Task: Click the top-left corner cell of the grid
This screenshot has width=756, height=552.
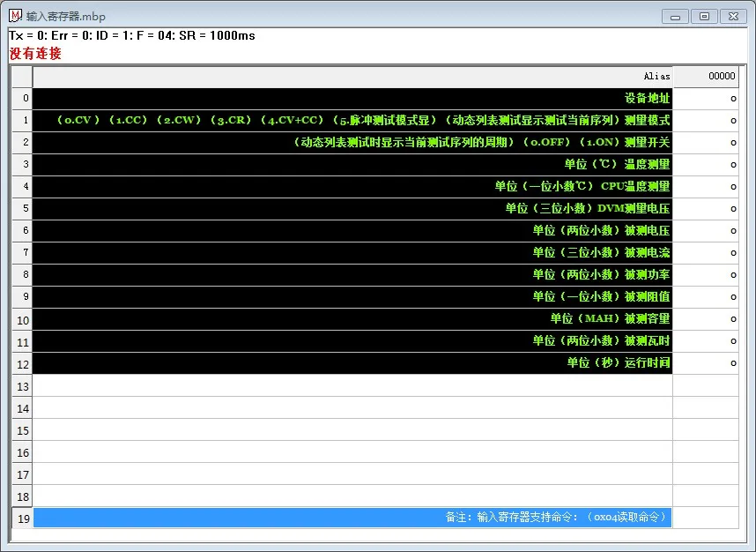Action: pos(22,76)
